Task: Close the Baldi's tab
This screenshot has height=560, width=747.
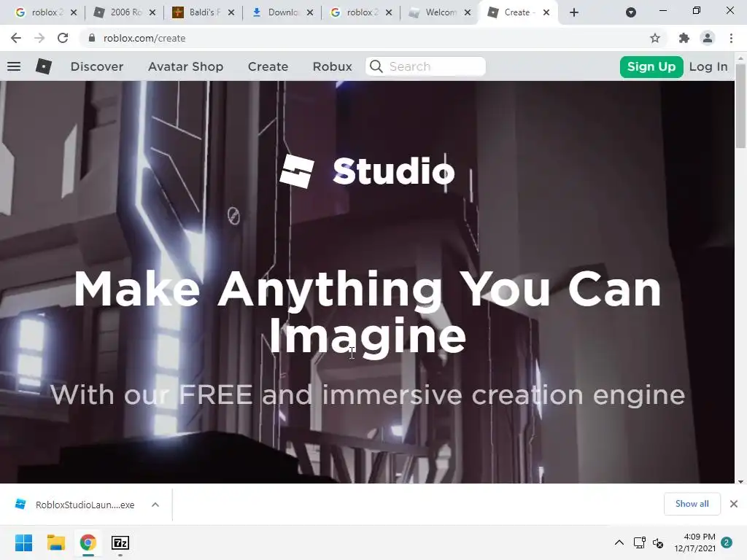Action: [x=231, y=12]
